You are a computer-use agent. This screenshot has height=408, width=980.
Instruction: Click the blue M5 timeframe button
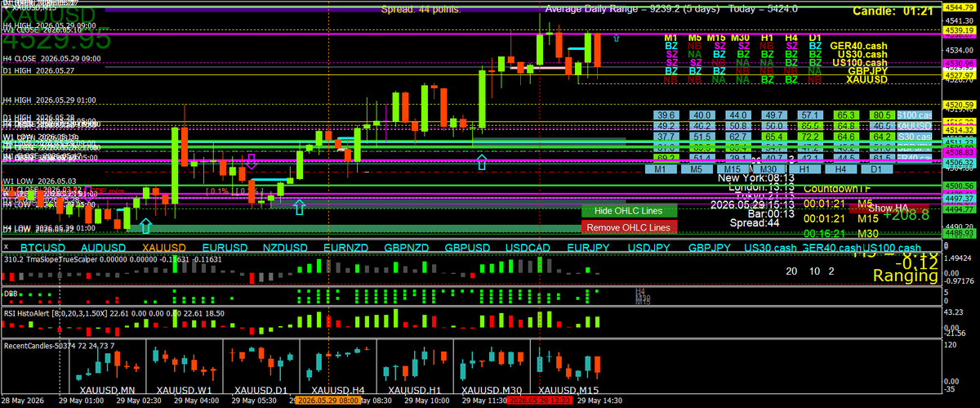(x=697, y=168)
